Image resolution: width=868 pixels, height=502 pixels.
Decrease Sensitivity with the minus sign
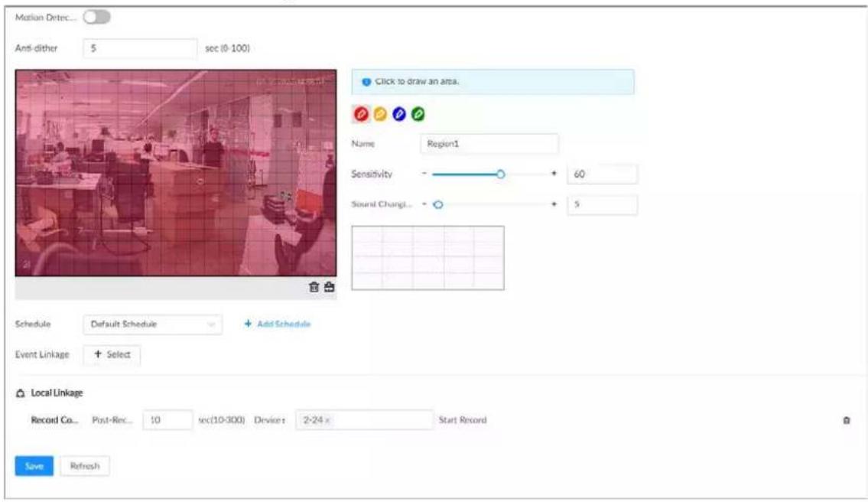424,174
